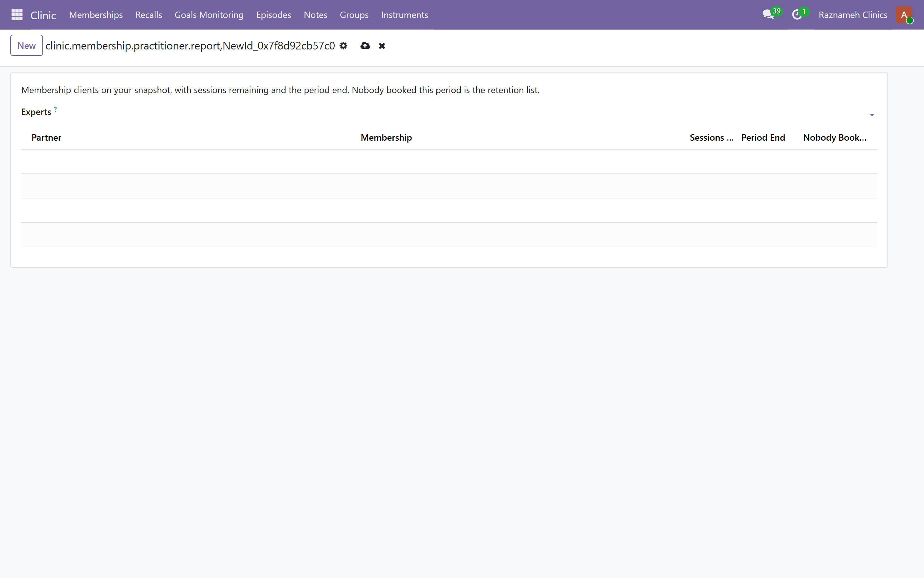Screen dimensions: 924x578
Task: Open user avatar menu
Action: coord(904,15)
